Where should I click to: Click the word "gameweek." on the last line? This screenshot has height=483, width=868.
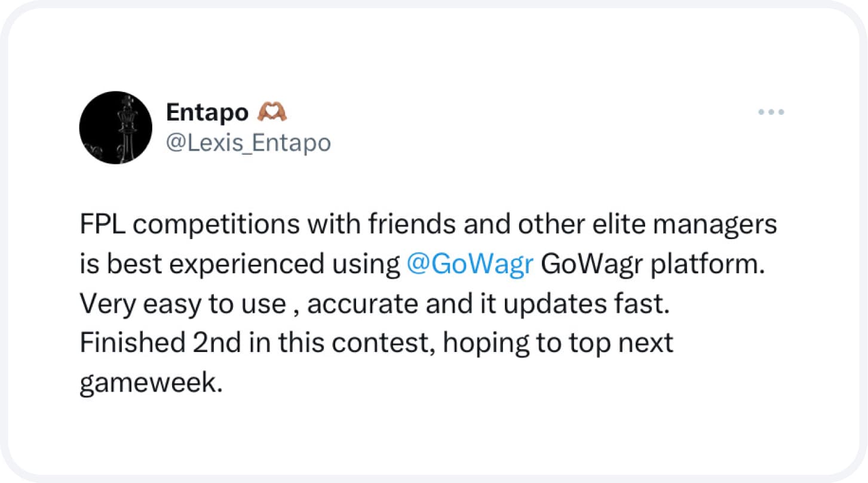click(x=151, y=383)
